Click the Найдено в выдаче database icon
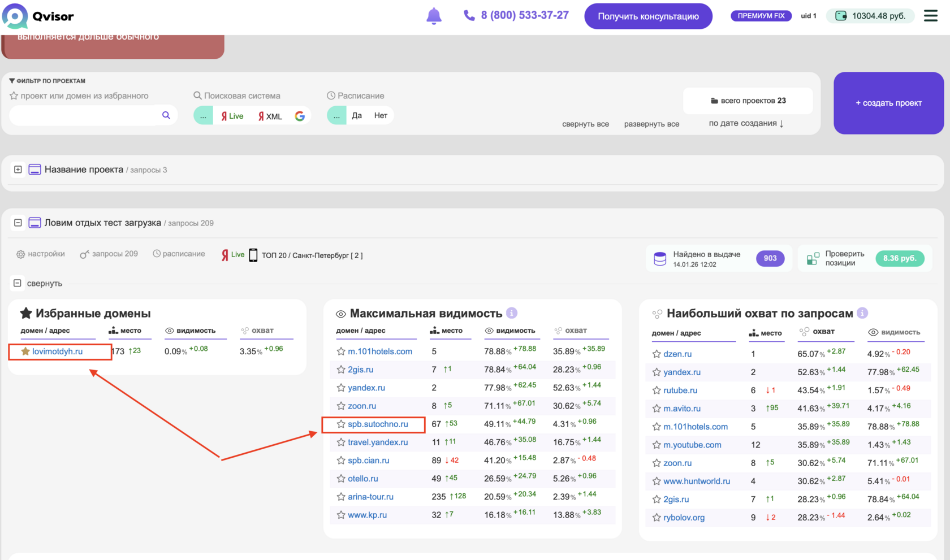950x560 pixels. 660,259
